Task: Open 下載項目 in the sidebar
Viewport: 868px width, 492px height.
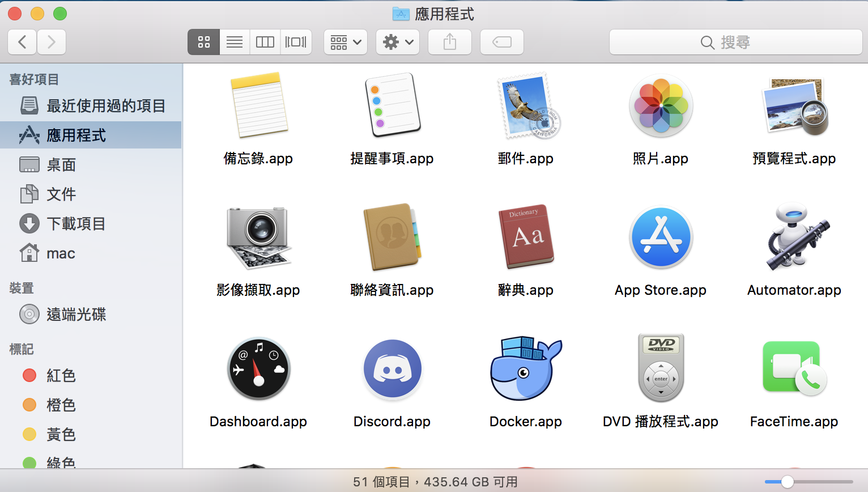Action: click(91, 223)
